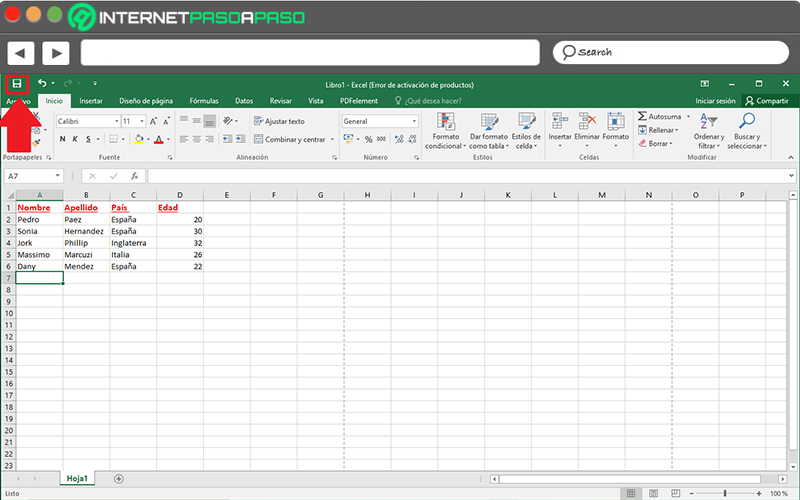This screenshot has width=800, height=500.
Task: Align text to the top
Action: 184,121
